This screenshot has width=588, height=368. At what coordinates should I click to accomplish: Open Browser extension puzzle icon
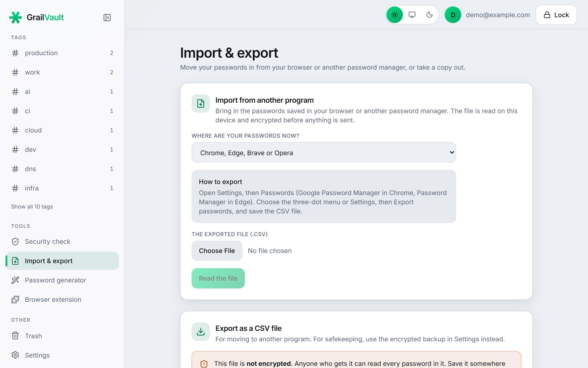pyautogui.click(x=15, y=300)
